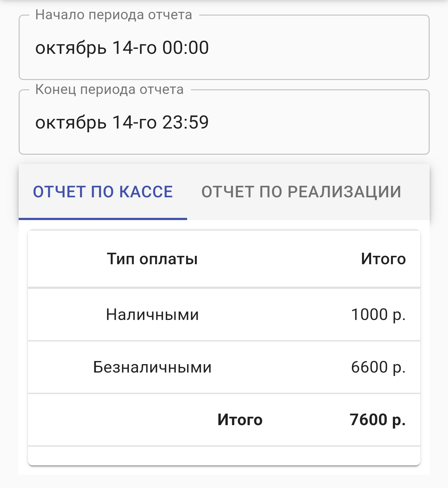Click the 'Тип оплаты' column header
This screenshot has height=488, width=448.
152,259
